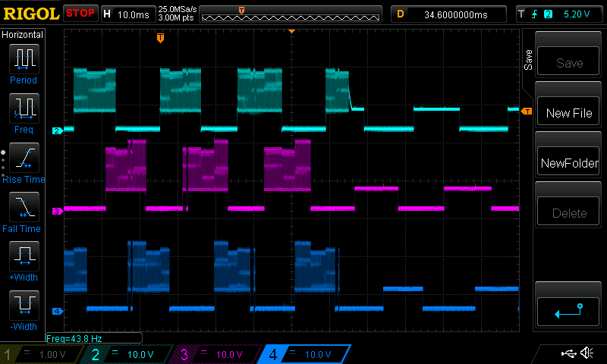This screenshot has width=607, height=364.
Task: Click the rising edge trigger icon
Action: coord(534,14)
